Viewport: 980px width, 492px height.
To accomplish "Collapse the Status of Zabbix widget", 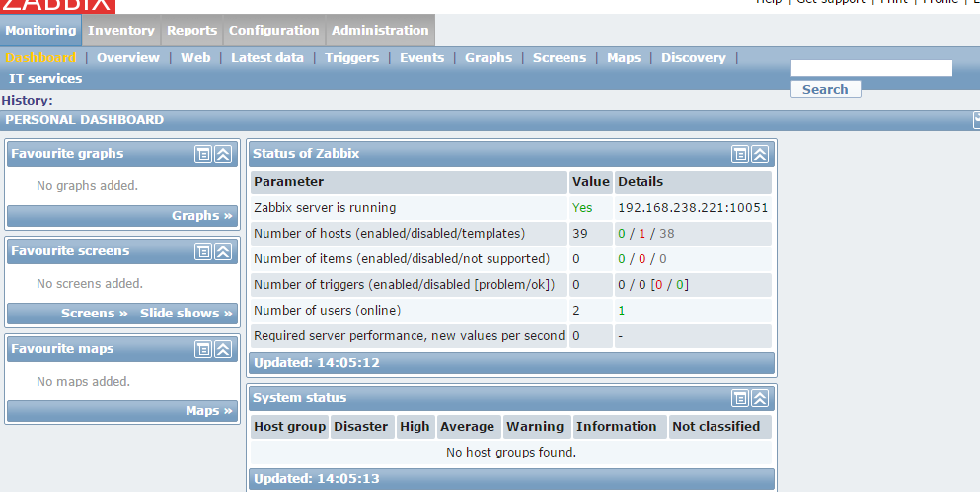I will point(760,154).
